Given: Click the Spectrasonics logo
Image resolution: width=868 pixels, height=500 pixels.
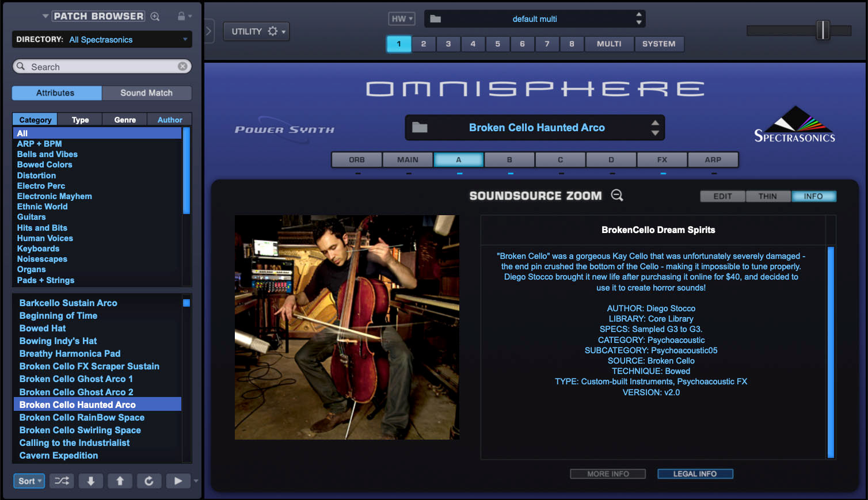Looking at the screenshot, I should pos(794,124).
